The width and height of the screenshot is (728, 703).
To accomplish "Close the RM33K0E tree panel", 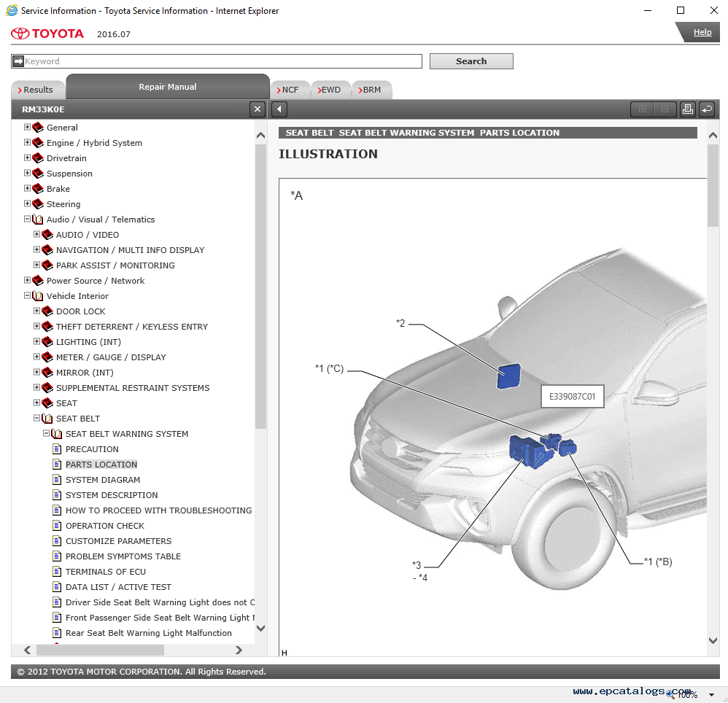I will click(257, 109).
